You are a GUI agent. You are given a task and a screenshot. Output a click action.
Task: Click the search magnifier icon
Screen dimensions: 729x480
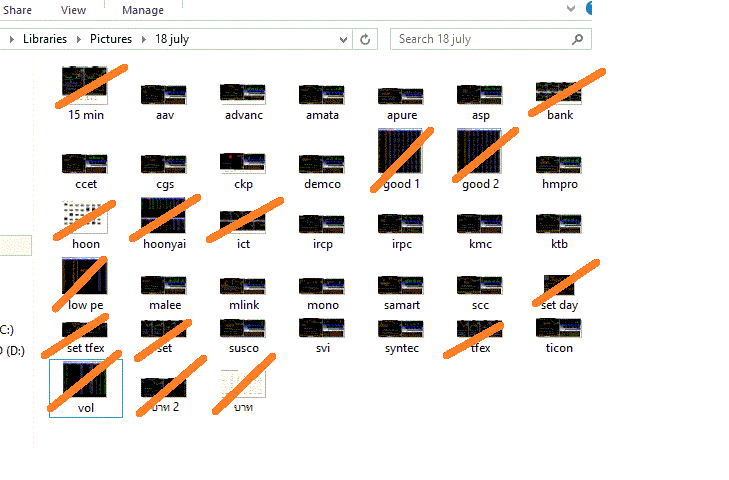coord(577,40)
